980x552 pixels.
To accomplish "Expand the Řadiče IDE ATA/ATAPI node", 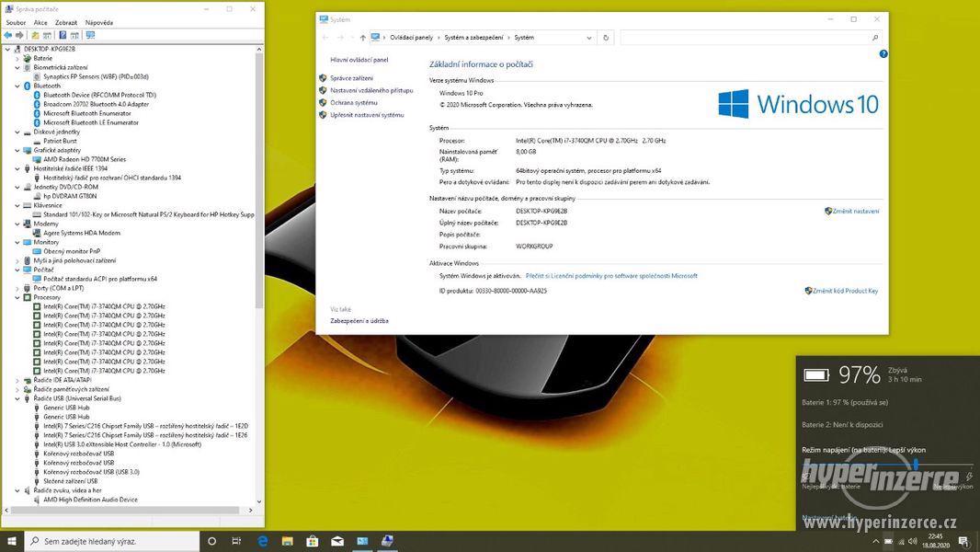I will (x=17, y=380).
